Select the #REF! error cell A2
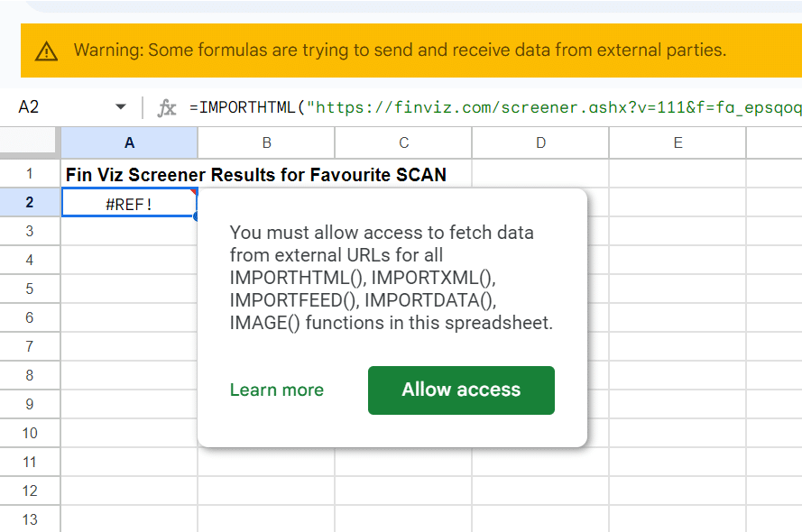The image size is (802, 532). [128, 203]
